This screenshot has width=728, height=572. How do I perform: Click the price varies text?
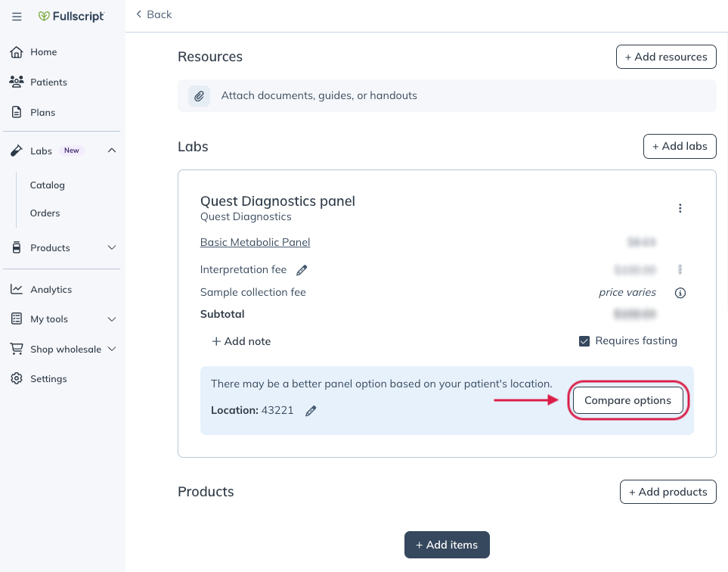tap(627, 292)
